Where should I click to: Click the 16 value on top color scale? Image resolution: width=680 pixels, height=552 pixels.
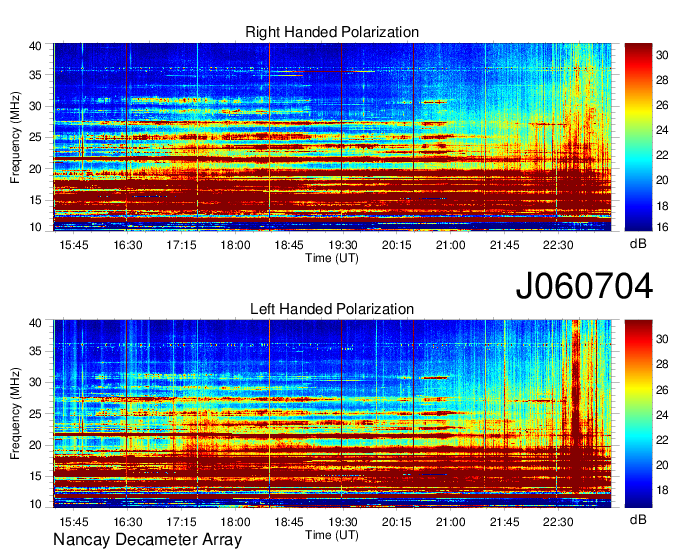click(662, 227)
